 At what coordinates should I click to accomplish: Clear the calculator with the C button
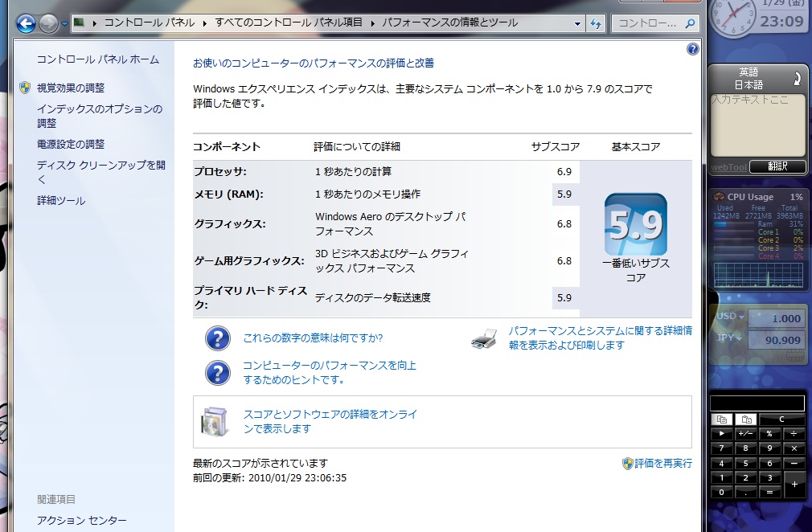coord(782,419)
